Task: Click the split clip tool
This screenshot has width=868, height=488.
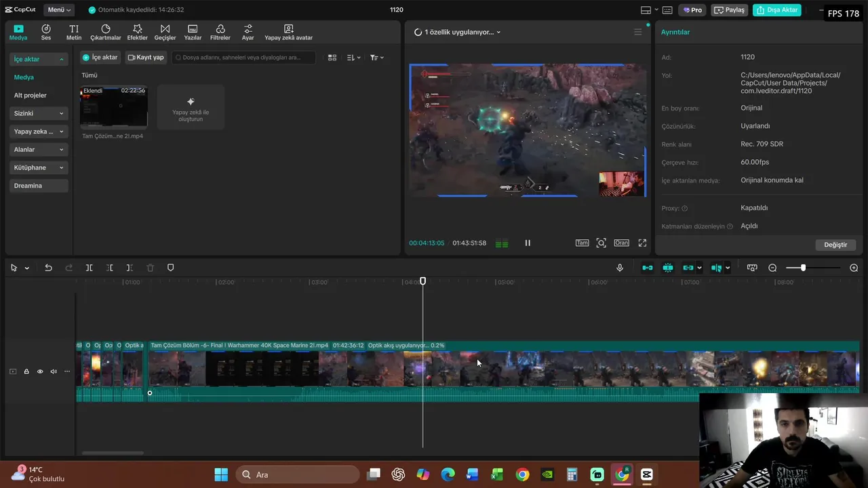Action: click(89, 268)
